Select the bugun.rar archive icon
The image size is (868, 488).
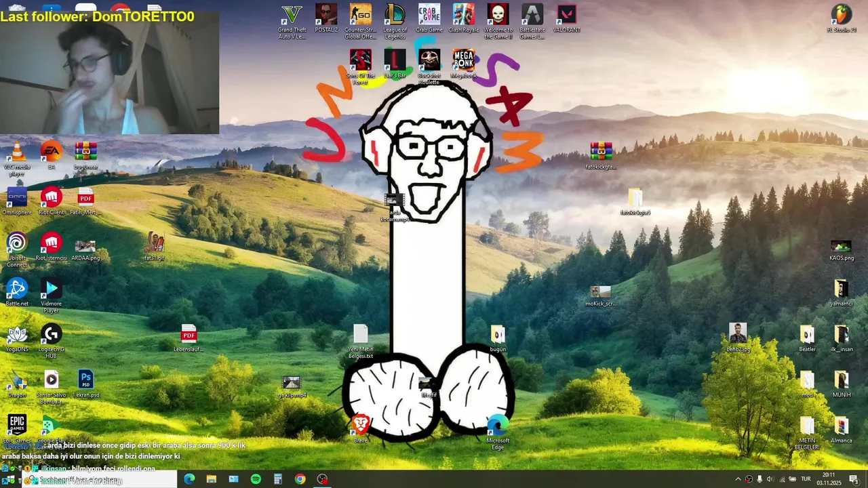(85, 156)
